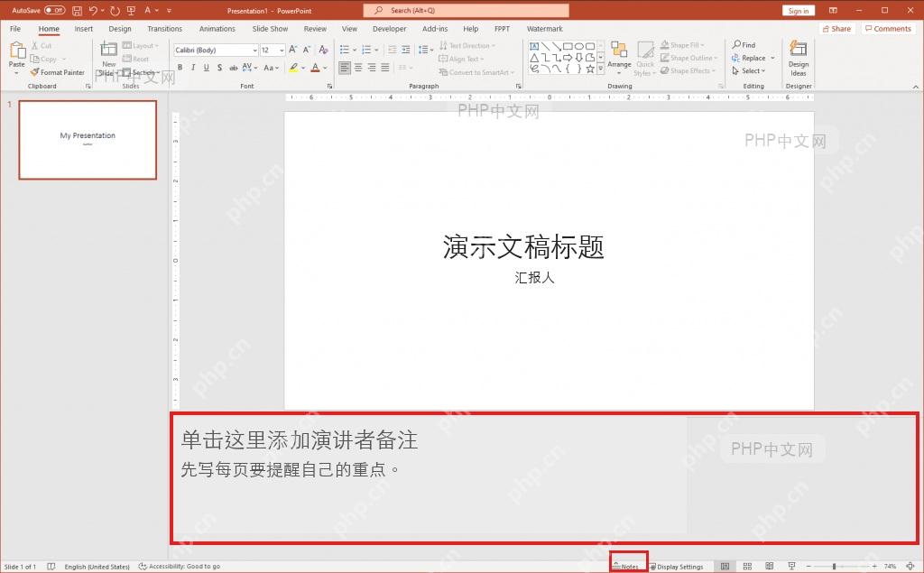The height and width of the screenshot is (573, 924).
Task: Open the font name Calibri (Body) dropdown
Action: pyautogui.click(x=255, y=51)
